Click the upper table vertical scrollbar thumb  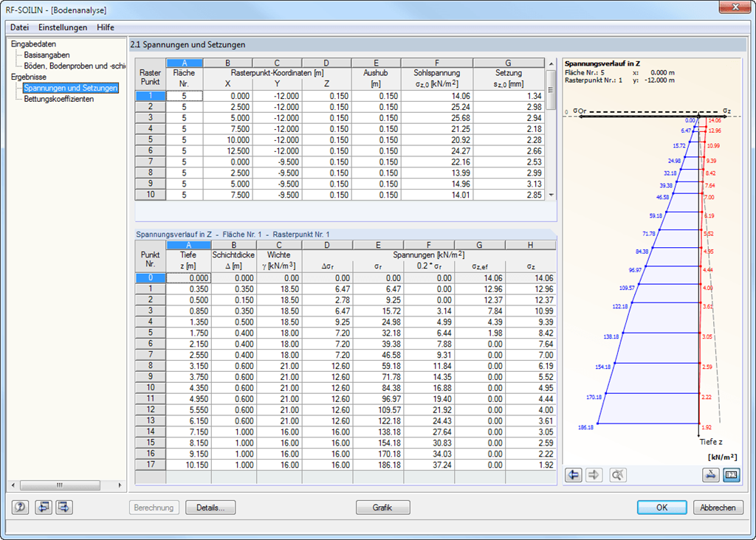click(551, 90)
